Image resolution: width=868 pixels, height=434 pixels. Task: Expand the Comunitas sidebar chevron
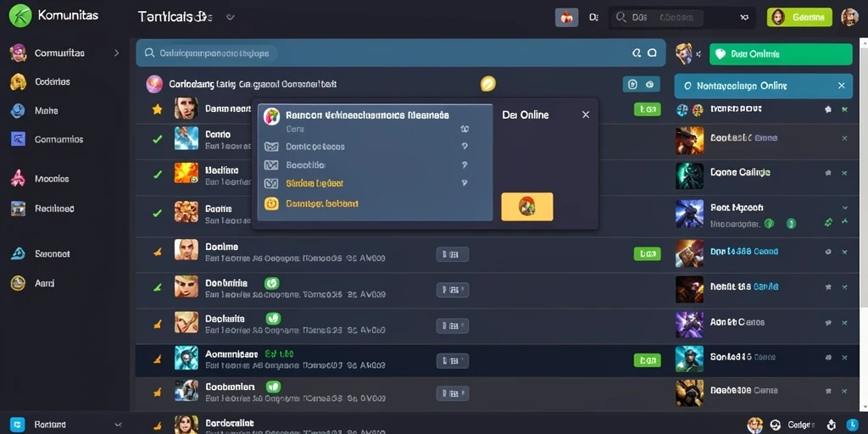point(116,53)
